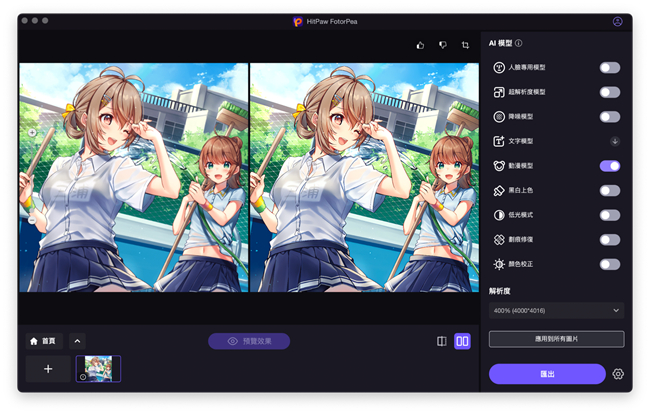Switch to side-by-side compare view
The width and height of the screenshot is (650, 414).
click(x=462, y=341)
